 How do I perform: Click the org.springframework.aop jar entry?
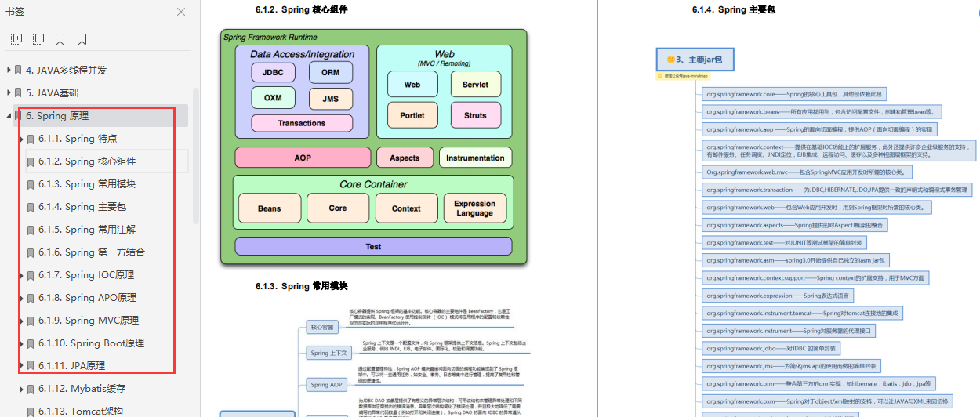click(819, 129)
